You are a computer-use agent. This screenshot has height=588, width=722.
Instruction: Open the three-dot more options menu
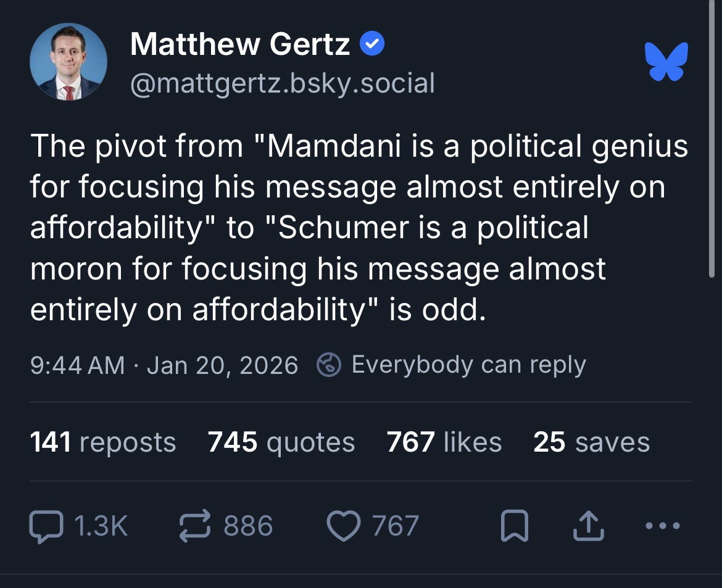tap(662, 526)
